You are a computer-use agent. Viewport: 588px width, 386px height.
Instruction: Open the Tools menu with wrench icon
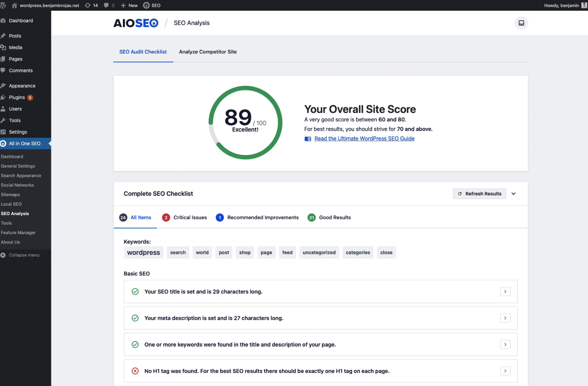pos(15,120)
